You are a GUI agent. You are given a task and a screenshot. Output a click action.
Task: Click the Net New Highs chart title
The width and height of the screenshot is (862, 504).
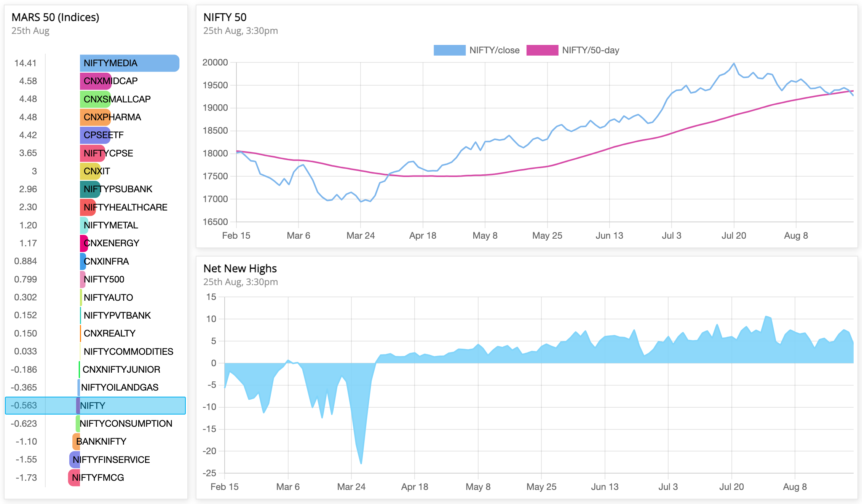[x=240, y=269]
